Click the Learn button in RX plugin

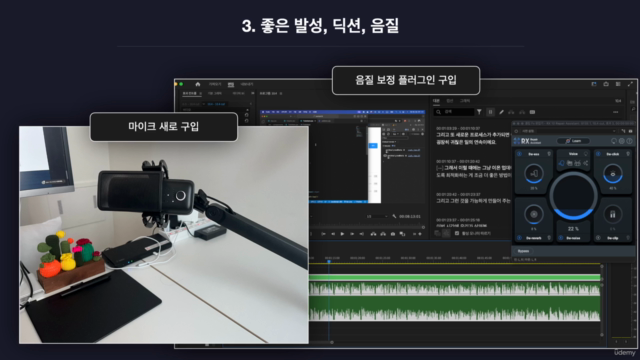573,141
